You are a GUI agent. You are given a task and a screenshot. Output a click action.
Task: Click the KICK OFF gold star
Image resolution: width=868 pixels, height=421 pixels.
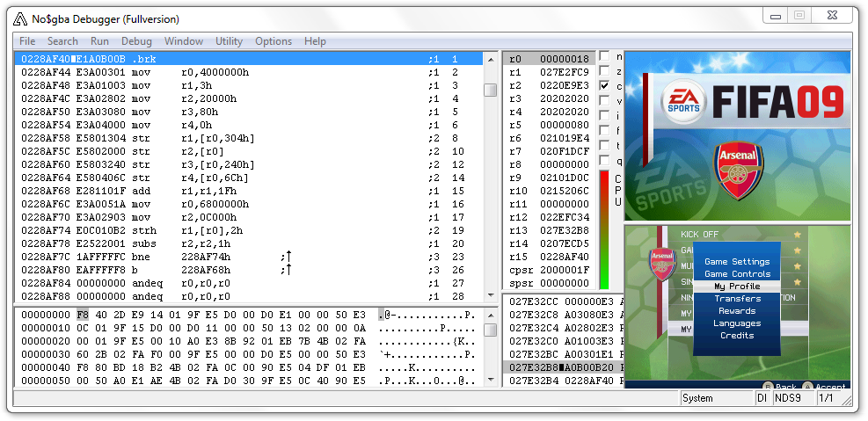point(797,235)
